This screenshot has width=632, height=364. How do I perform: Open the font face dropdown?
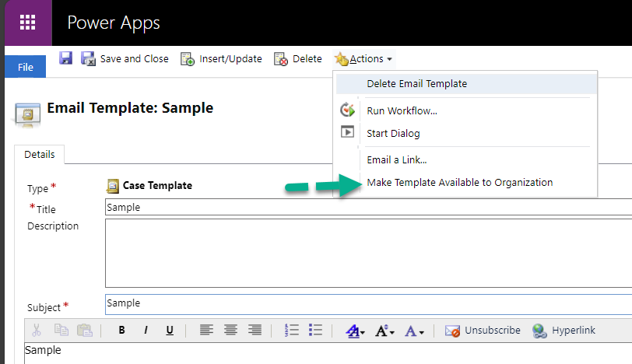[x=355, y=331]
